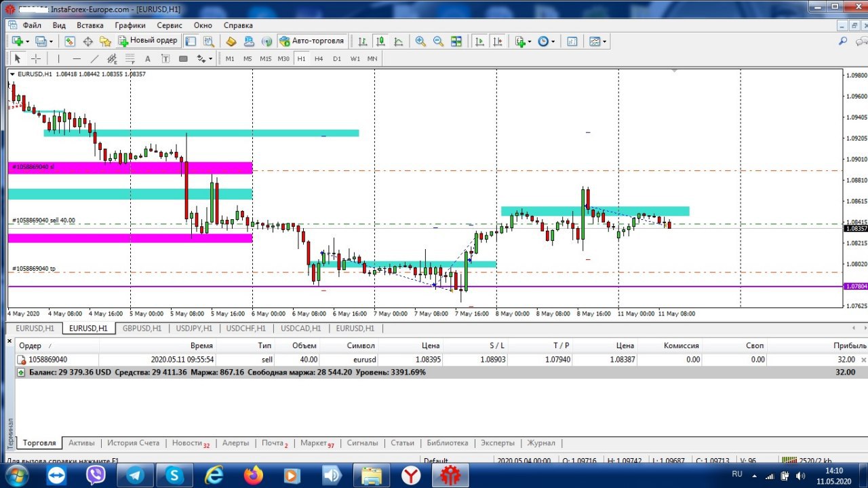Open Firefox from the taskbar
Image resolution: width=868 pixels, height=488 pixels.
point(254,475)
